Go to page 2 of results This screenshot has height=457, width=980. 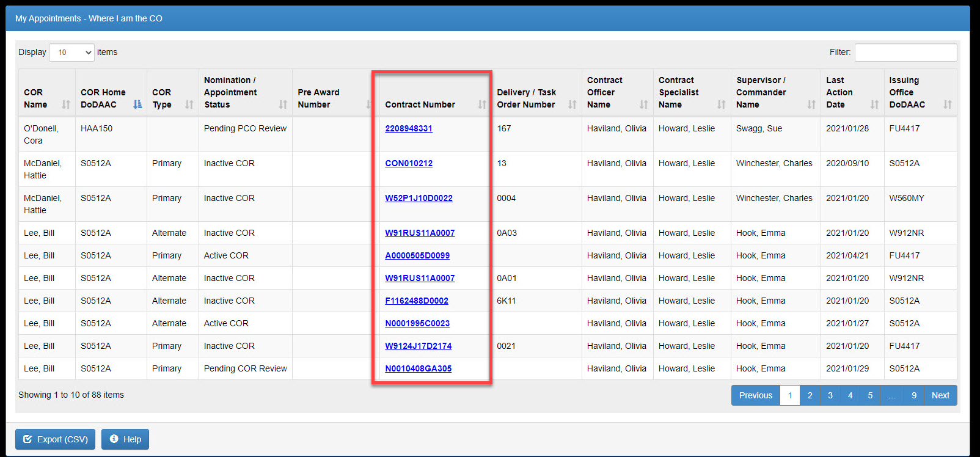(x=810, y=395)
